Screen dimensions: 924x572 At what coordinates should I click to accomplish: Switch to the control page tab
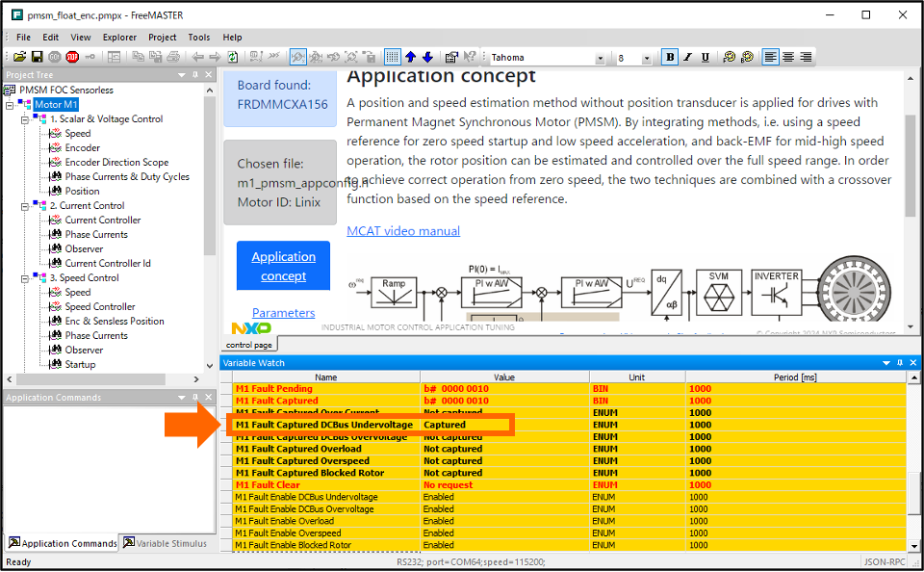click(x=249, y=345)
